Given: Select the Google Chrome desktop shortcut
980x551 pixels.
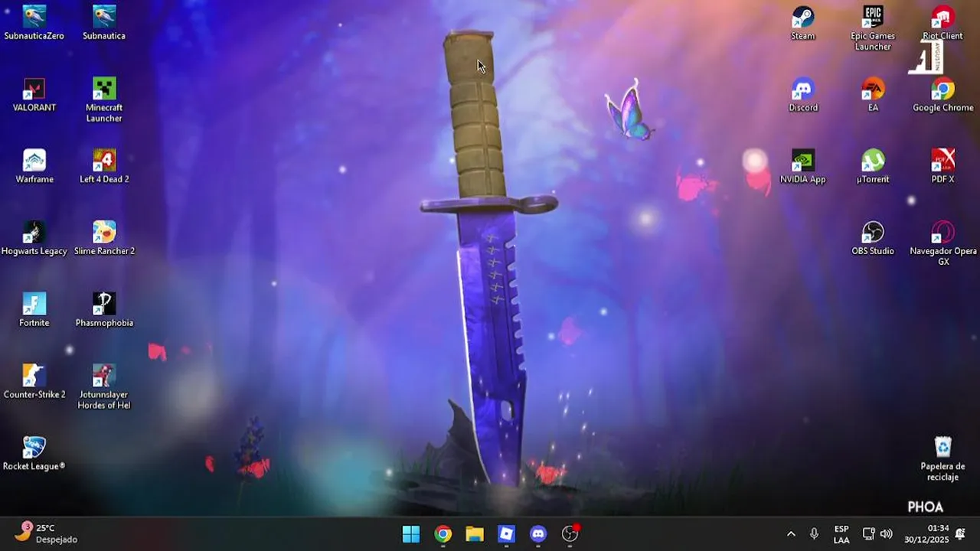Looking at the screenshot, I should (942, 95).
